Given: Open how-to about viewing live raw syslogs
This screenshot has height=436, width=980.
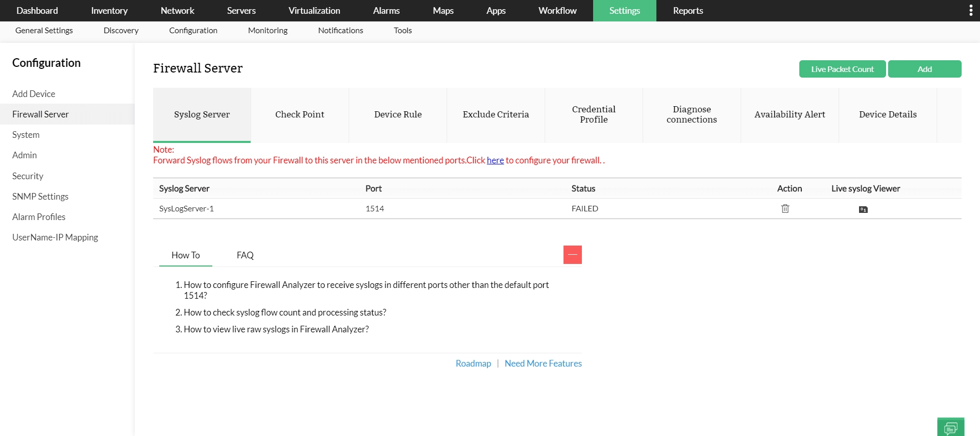Looking at the screenshot, I should click(276, 329).
